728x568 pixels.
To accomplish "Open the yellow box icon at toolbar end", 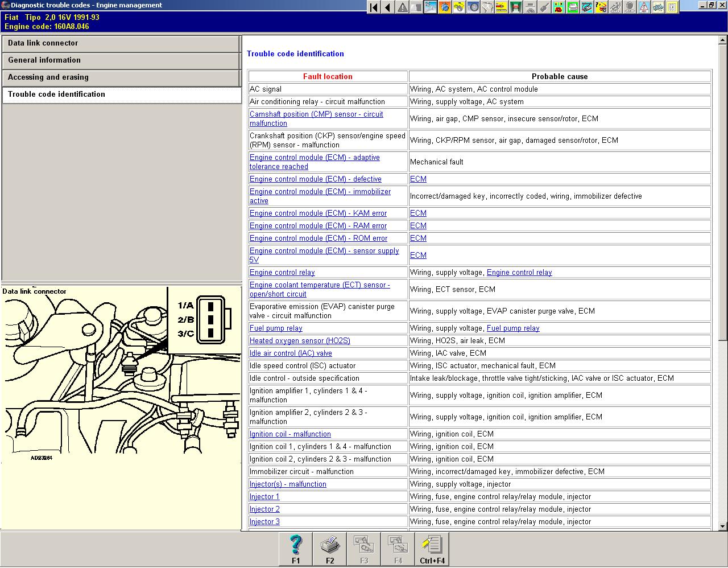I will 672,7.
